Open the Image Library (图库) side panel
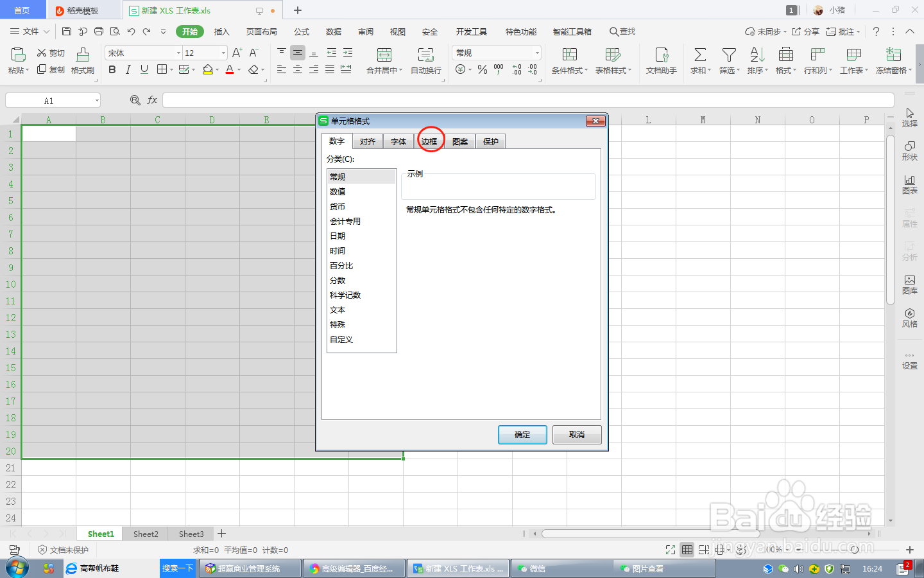Viewport: 924px width, 578px height. point(910,285)
